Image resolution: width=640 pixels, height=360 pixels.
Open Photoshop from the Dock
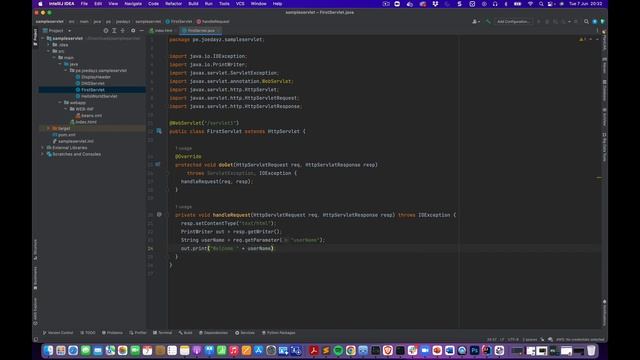[474, 350]
